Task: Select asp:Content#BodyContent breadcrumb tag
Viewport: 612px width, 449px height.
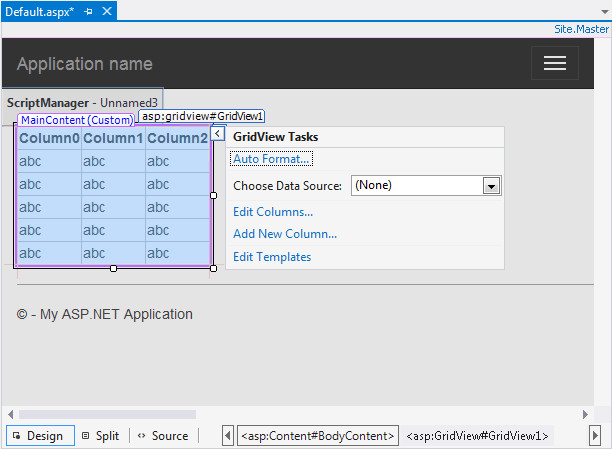Action: [318, 436]
